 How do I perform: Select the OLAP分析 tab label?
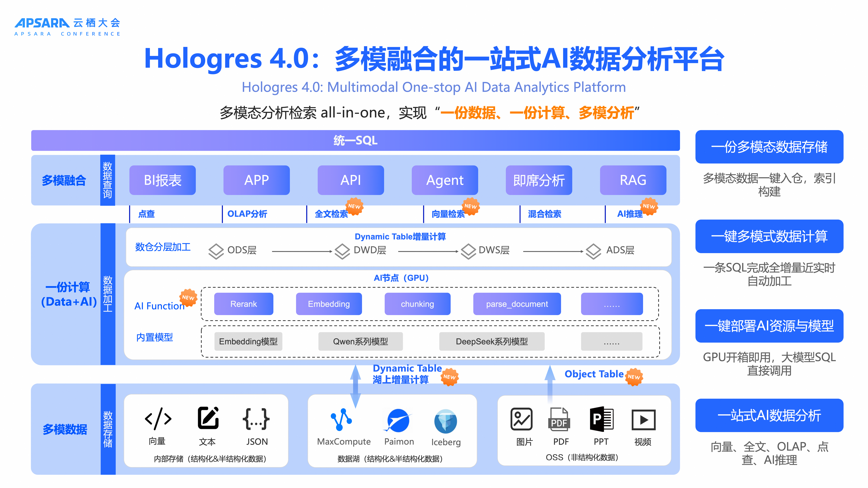click(x=247, y=214)
